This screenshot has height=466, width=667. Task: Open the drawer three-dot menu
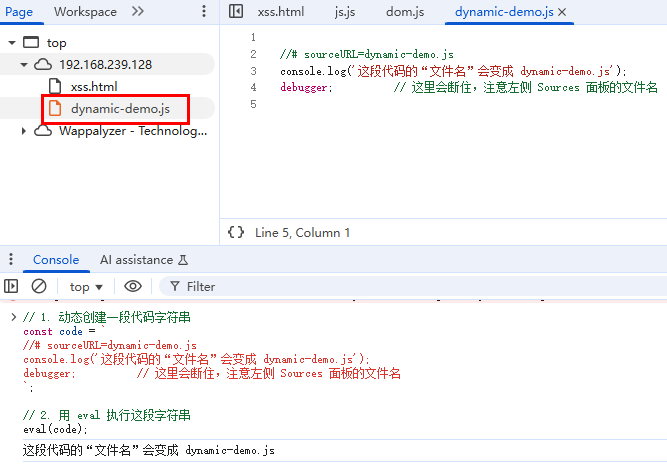click(11, 259)
